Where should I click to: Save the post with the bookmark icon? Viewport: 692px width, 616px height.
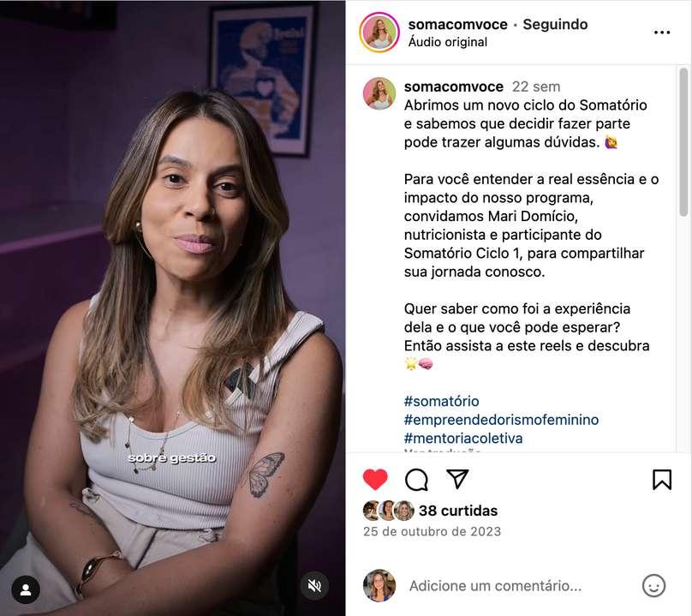point(662,480)
